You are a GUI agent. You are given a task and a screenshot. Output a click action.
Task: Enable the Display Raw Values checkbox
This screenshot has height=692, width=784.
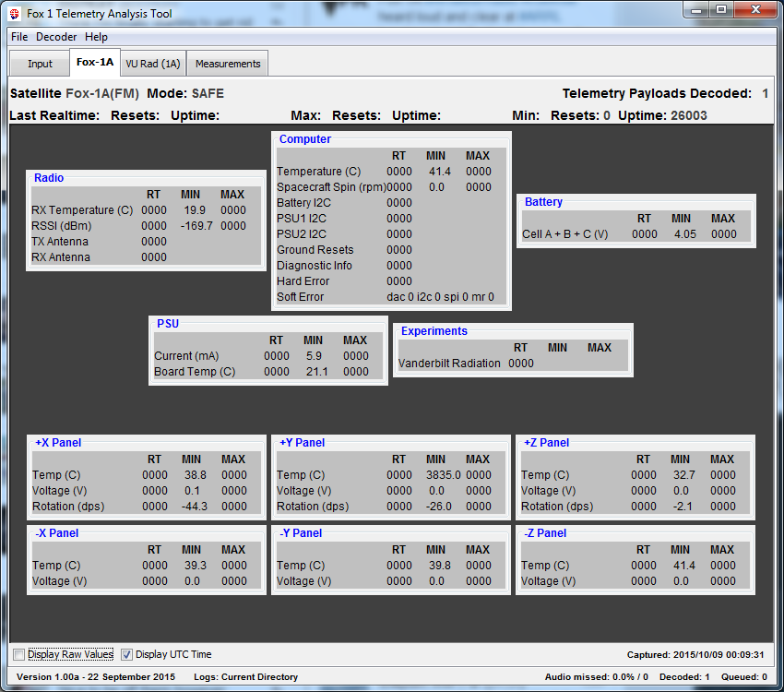[19, 654]
